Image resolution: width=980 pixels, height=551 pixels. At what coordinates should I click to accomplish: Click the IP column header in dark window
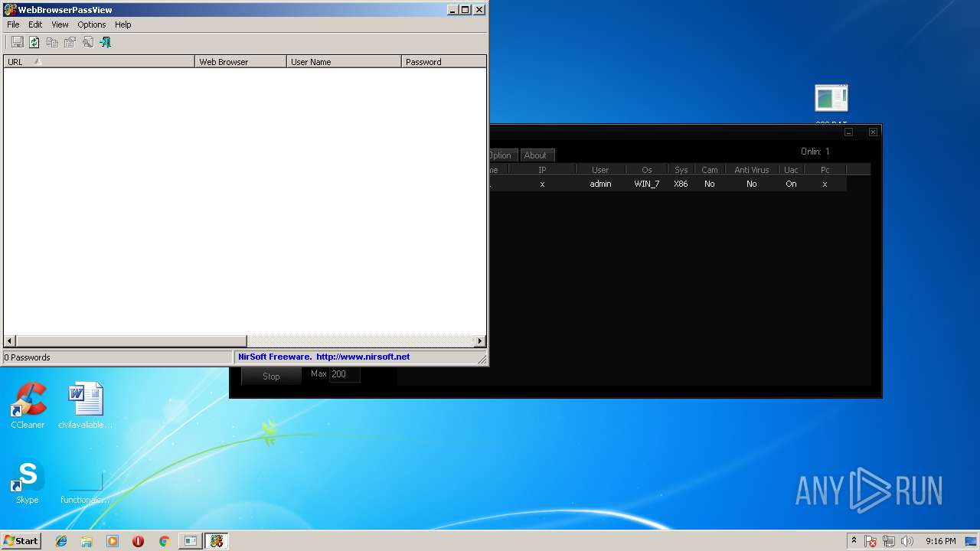click(x=542, y=170)
